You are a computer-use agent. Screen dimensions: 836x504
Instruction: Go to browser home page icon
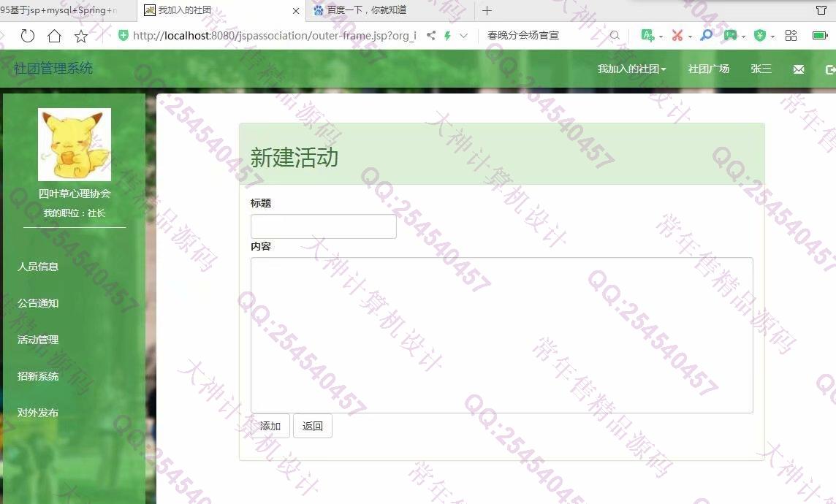tap(54, 36)
